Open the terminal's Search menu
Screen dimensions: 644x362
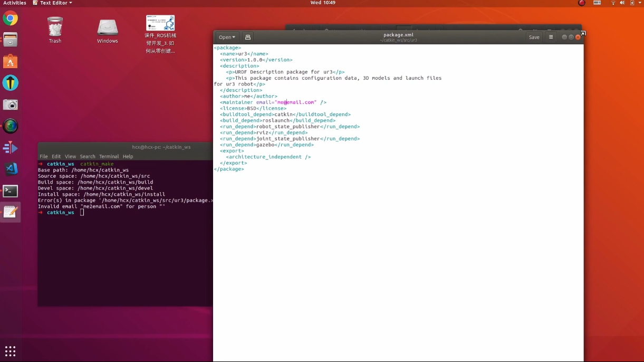point(88,157)
